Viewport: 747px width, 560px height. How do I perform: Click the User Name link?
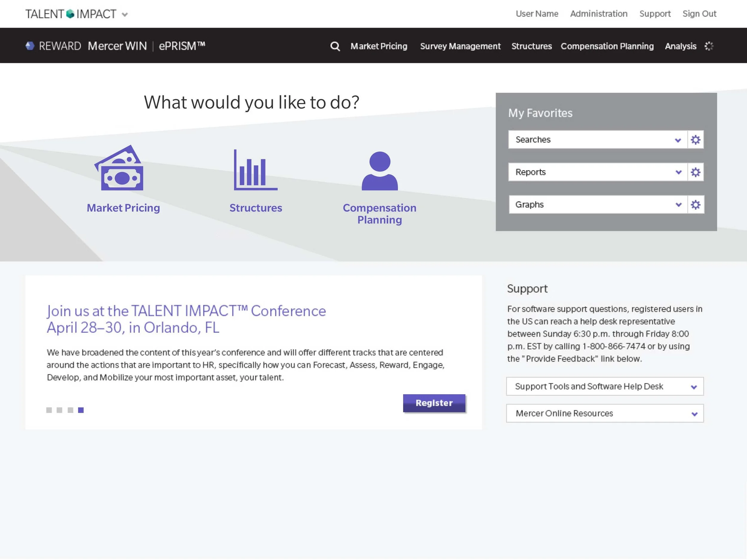tap(537, 14)
